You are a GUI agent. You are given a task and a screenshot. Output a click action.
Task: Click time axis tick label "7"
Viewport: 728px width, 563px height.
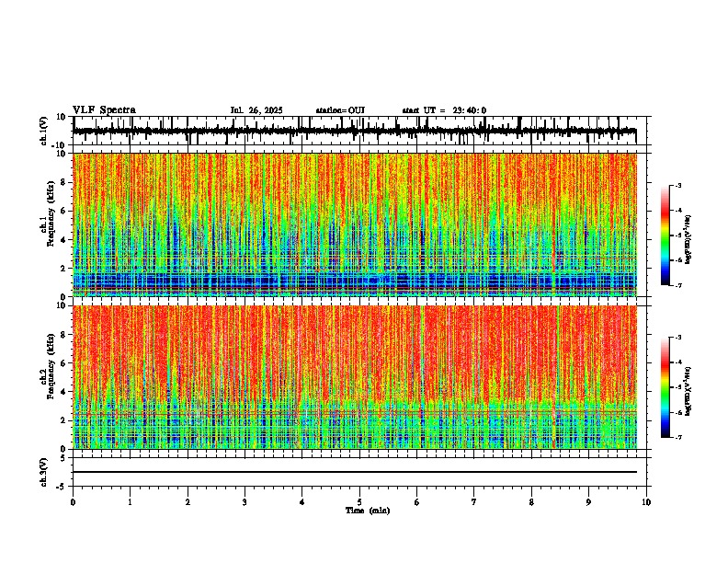[474, 502]
